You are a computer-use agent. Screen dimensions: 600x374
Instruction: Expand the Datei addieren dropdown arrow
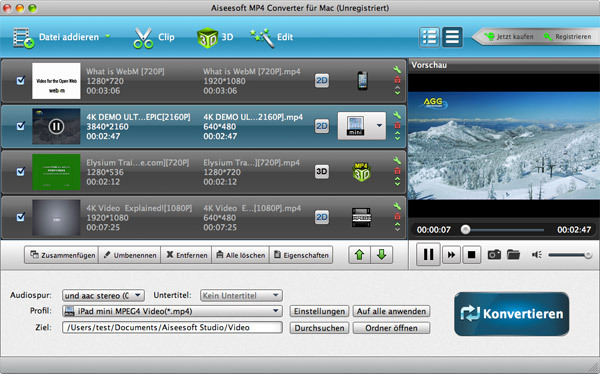click(x=108, y=37)
